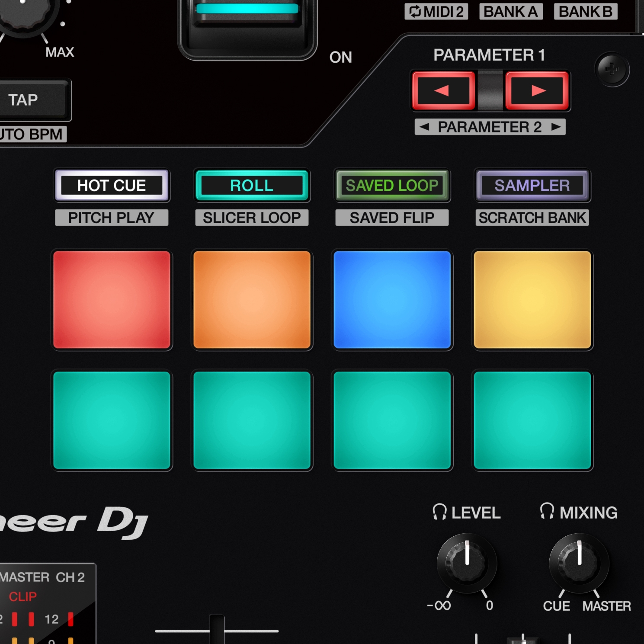The width and height of the screenshot is (644, 644).
Task: Activate the ROLL pad mode
Action: (252, 186)
